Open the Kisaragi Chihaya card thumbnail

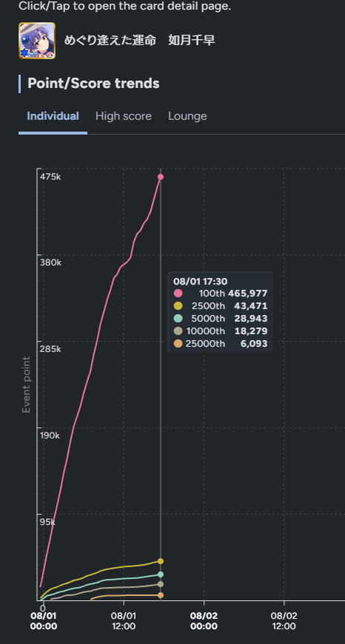(37, 41)
